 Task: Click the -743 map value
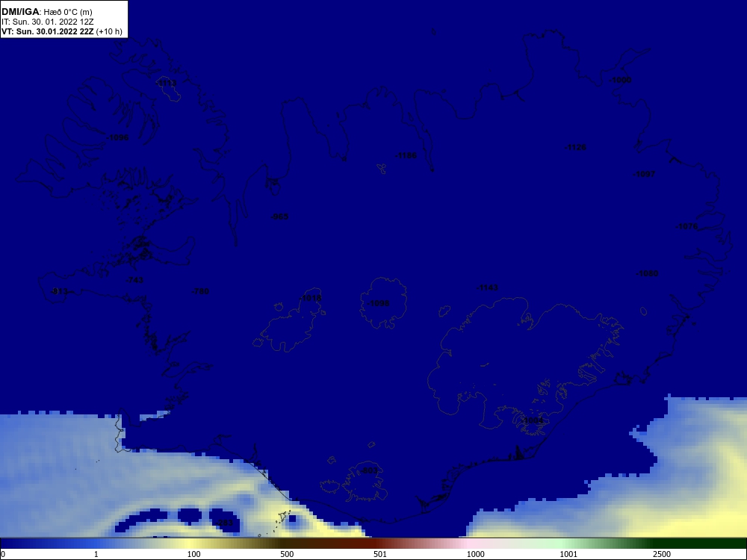[134, 280]
